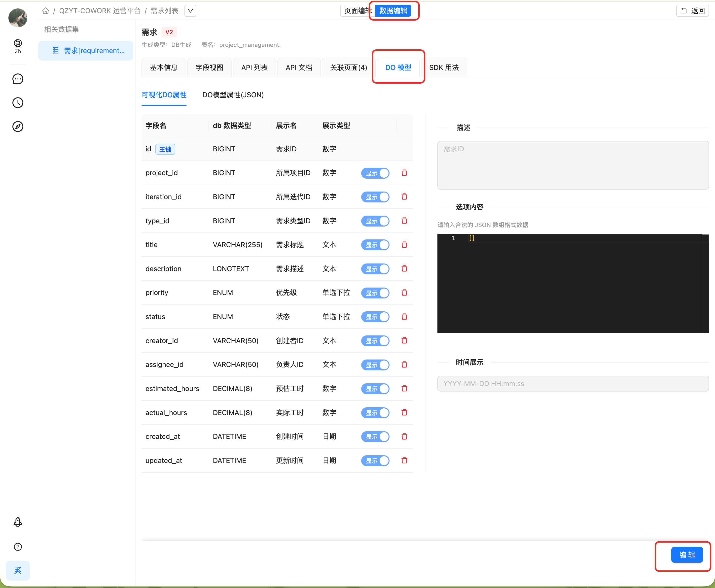This screenshot has height=588, width=715.
Task: Switch to 可视化DO属性 sub-tab
Action: pos(164,95)
